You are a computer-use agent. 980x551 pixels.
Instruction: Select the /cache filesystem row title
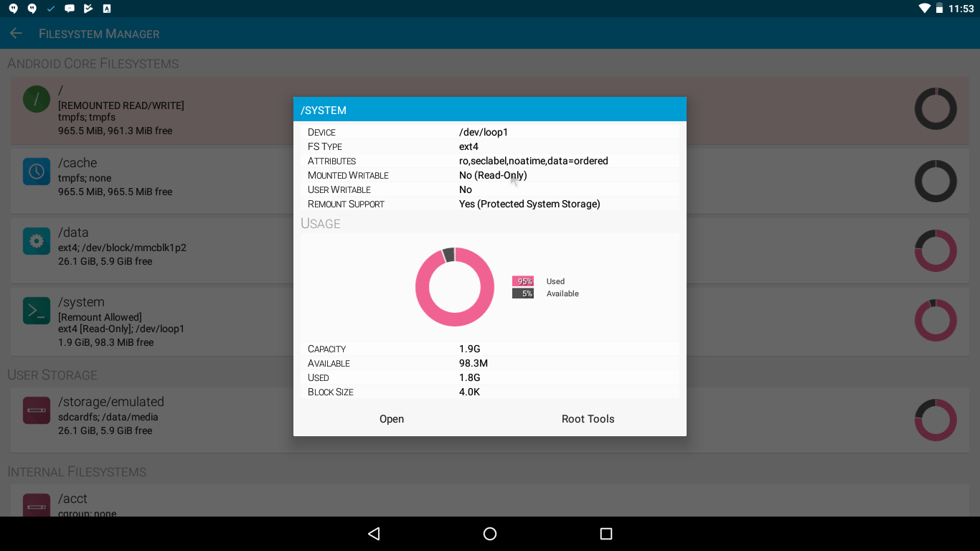click(x=77, y=163)
